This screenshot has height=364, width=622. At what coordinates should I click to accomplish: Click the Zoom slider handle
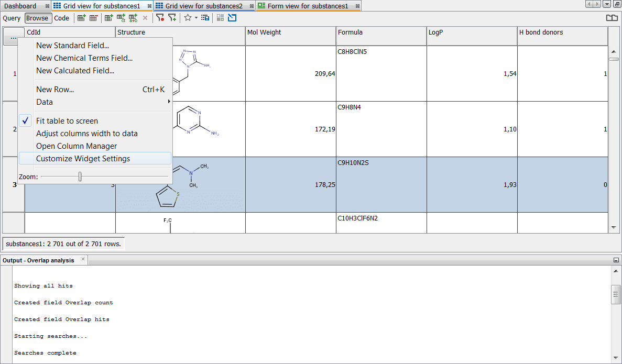coord(80,177)
